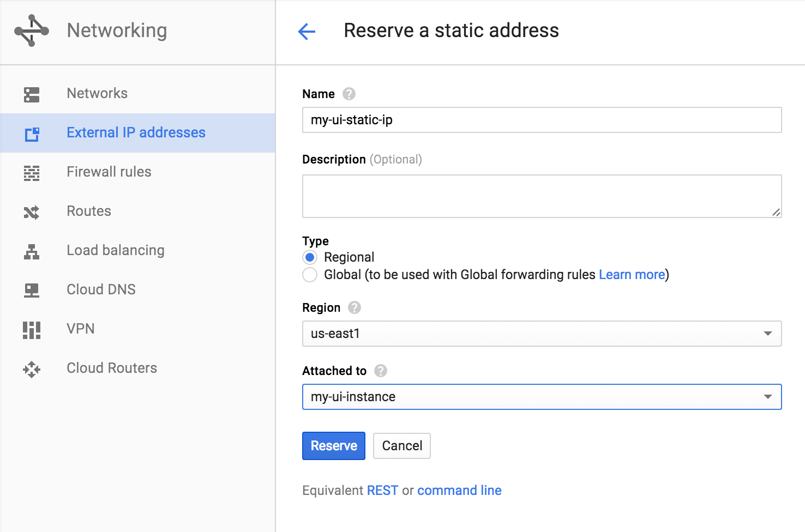This screenshot has height=532, width=805.
Task: Click the Cloud DNS icon
Action: coord(32,291)
